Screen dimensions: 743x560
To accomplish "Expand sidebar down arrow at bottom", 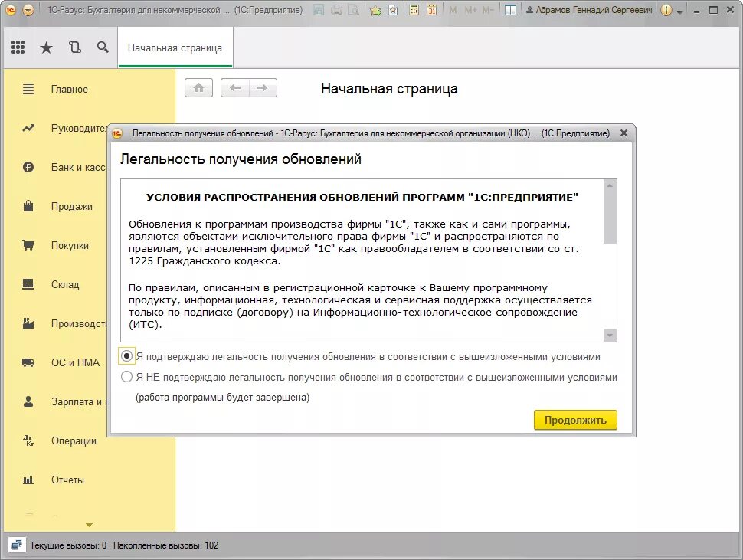I will tap(89, 525).
